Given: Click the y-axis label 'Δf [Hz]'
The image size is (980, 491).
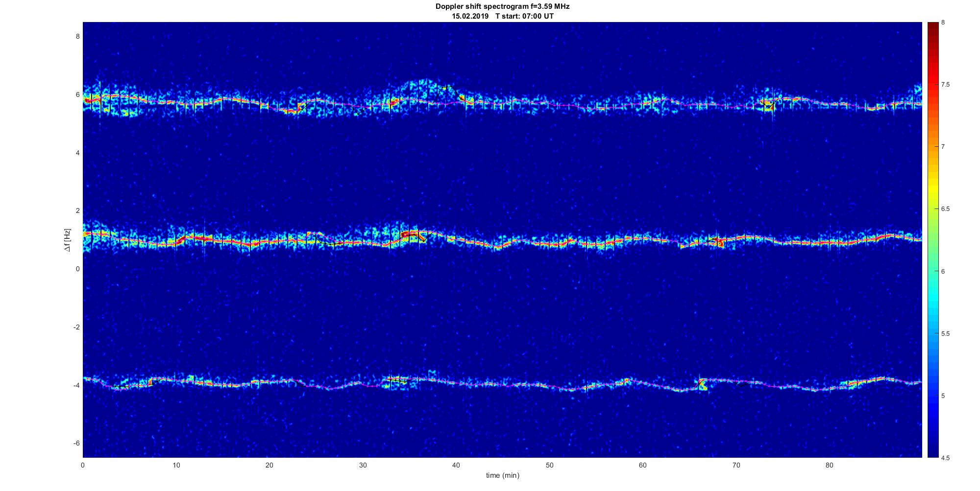Looking at the screenshot, I should pos(67,240).
